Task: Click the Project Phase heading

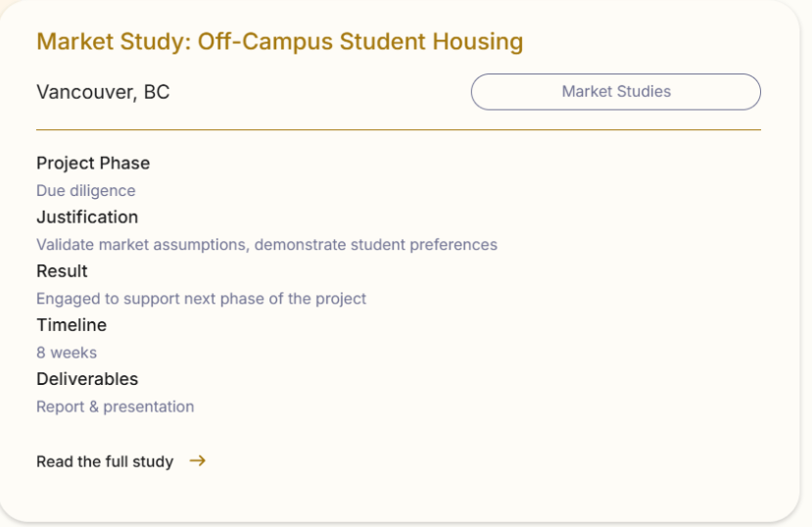Action: pyautogui.click(x=93, y=164)
